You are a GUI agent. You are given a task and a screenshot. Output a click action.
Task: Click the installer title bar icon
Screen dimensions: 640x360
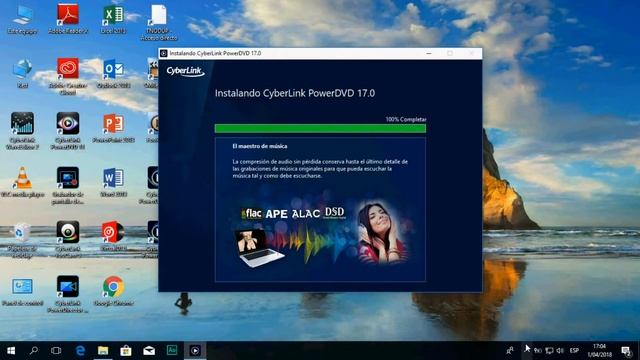164,53
